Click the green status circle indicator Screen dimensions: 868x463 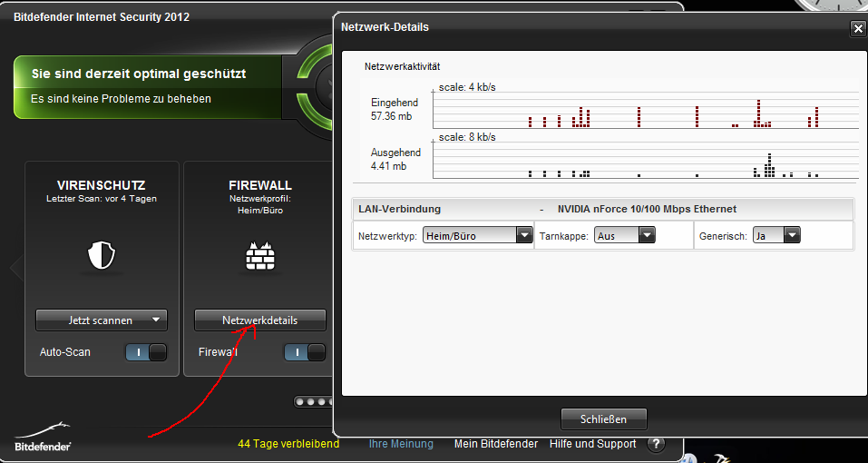316,86
